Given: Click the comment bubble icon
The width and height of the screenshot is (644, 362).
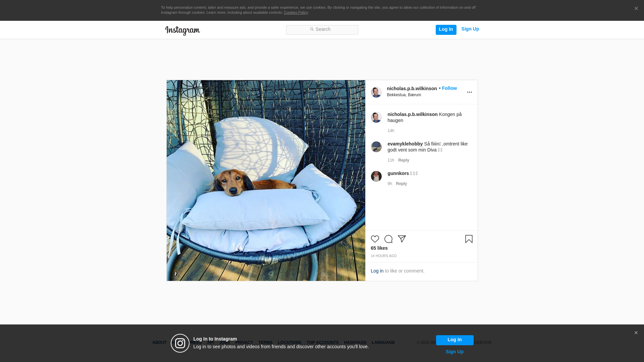Looking at the screenshot, I should click(388, 239).
